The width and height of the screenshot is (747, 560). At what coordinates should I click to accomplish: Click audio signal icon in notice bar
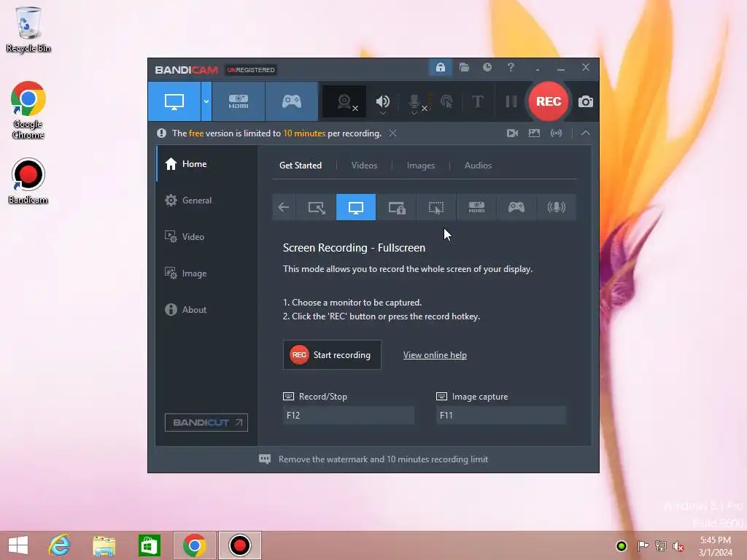[556, 133]
